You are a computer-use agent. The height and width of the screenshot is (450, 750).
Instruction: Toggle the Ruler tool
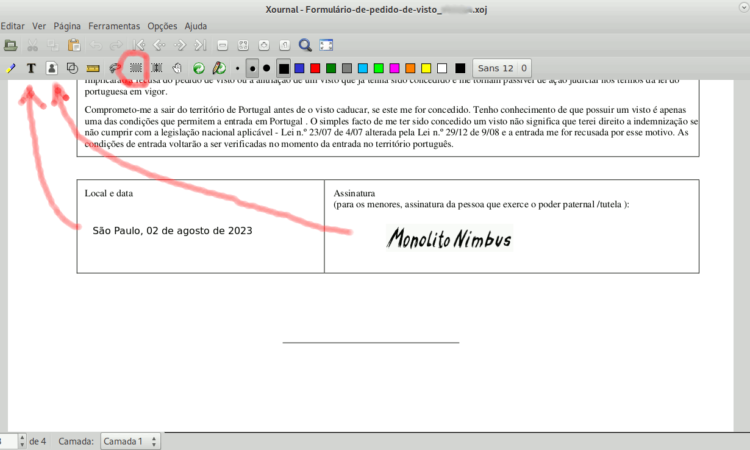point(93,68)
